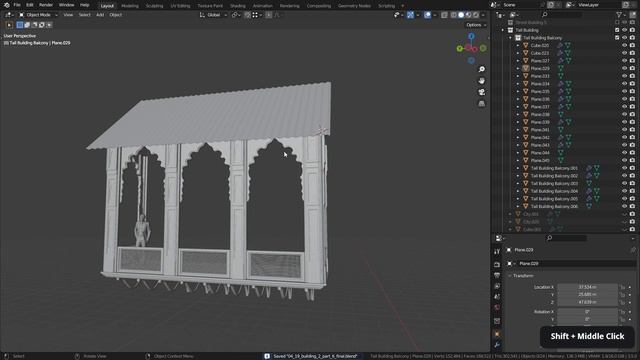Open the Tool properties tab icon
640x360 pixels.
pos(497,251)
